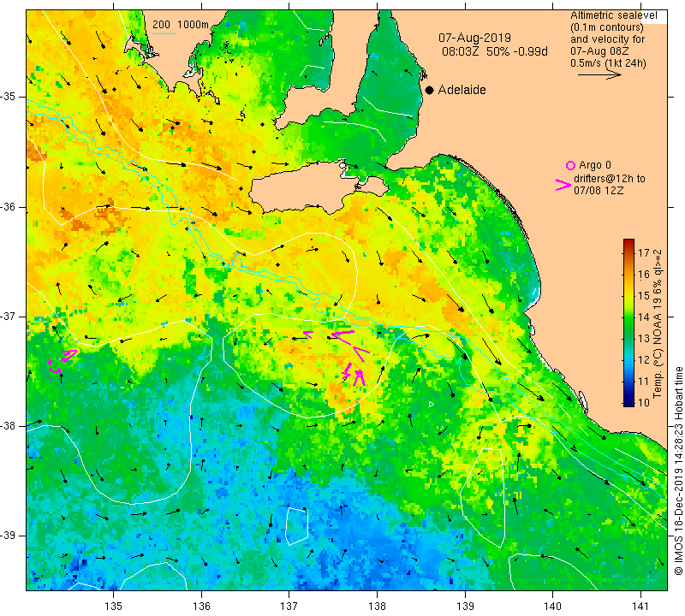Click the '(0.1m contours)' legend text
Image resolution: width=685 pixels, height=616 pixels.
click(x=607, y=27)
